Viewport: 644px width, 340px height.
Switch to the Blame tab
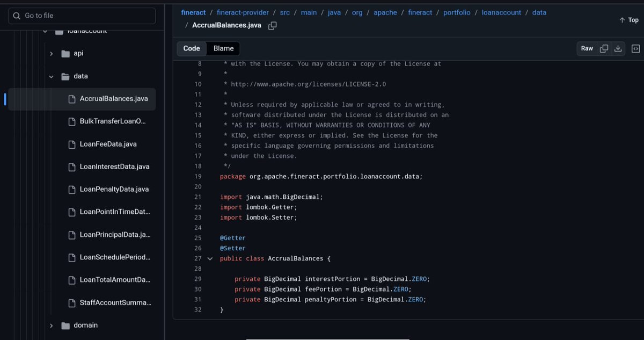224,48
